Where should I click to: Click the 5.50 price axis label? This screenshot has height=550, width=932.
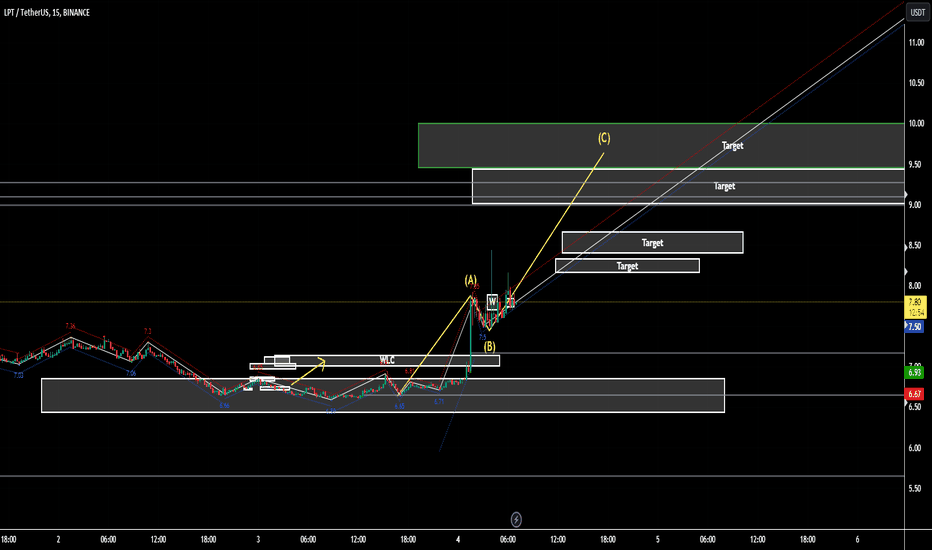pos(916,488)
